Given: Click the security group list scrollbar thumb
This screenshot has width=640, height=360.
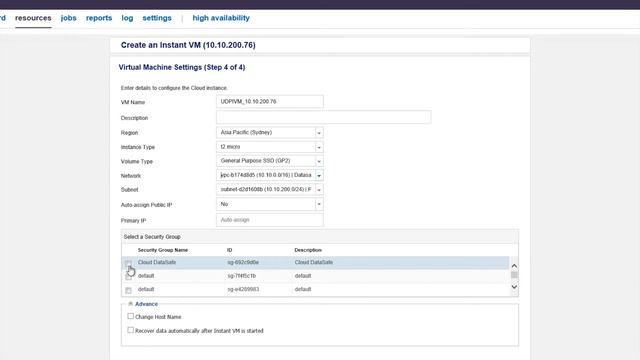Looking at the screenshot, I should tap(514, 275).
